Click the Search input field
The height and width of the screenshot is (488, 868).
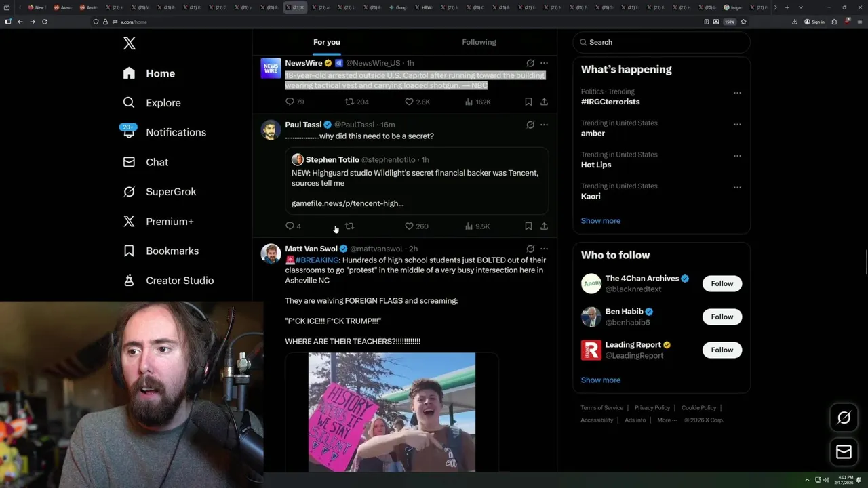click(661, 42)
